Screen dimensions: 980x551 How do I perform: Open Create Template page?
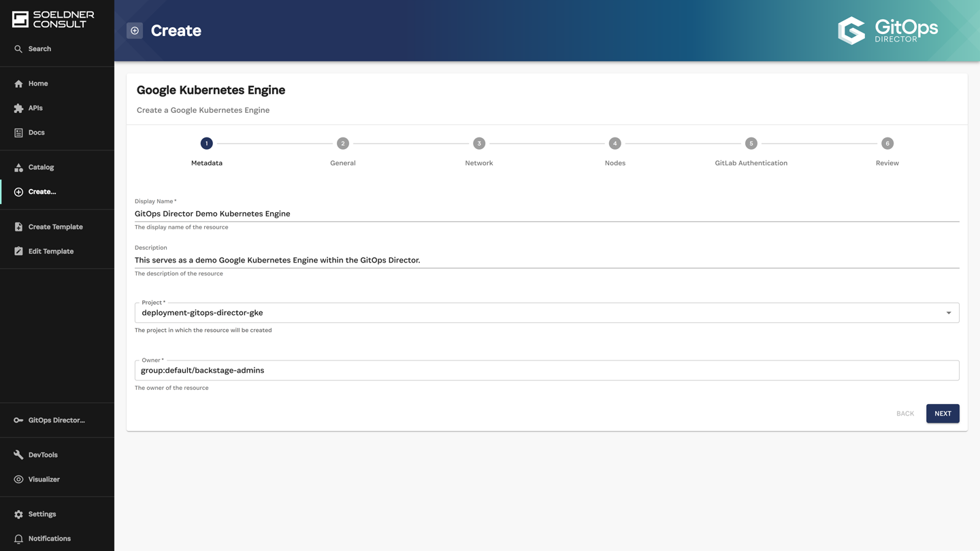tap(57, 227)
